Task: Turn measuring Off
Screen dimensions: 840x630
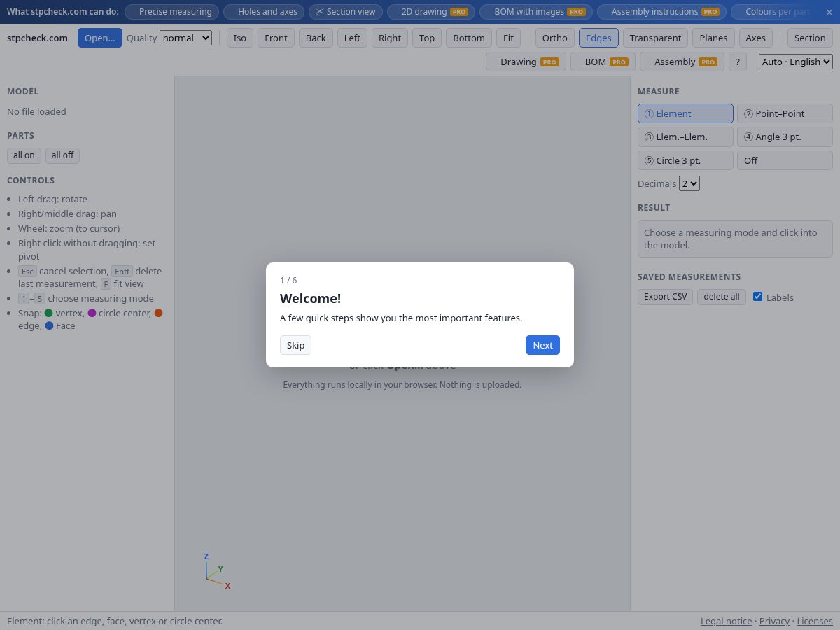Action: point(785,160)
